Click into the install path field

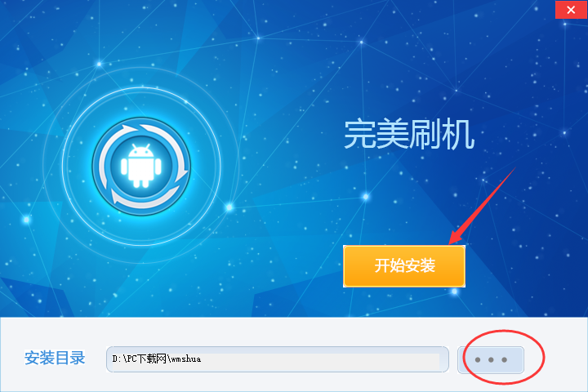277,359
